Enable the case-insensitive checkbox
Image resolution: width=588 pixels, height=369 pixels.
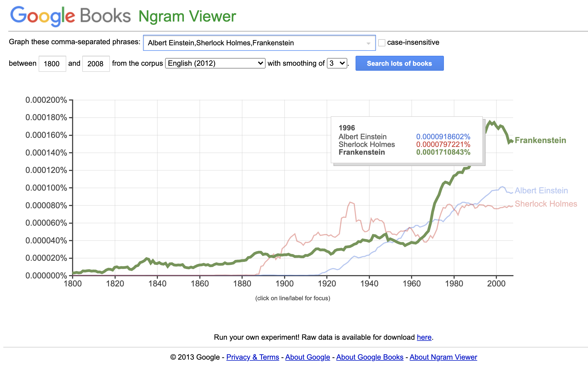tap(382, 43)
